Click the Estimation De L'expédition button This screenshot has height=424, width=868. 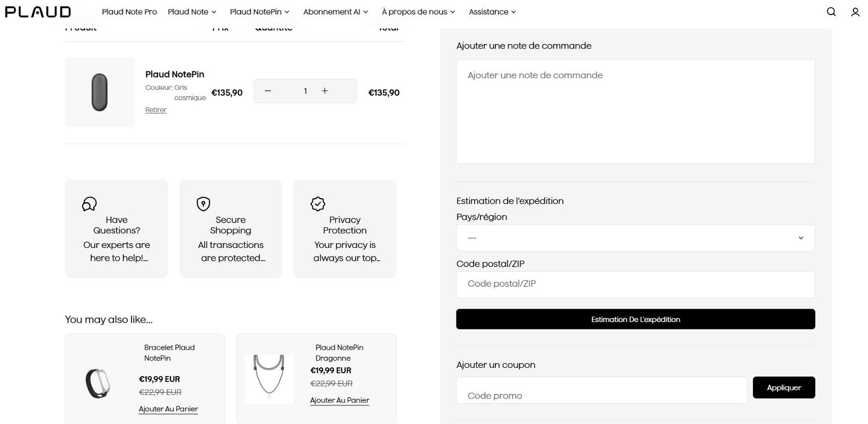point(635,319)
